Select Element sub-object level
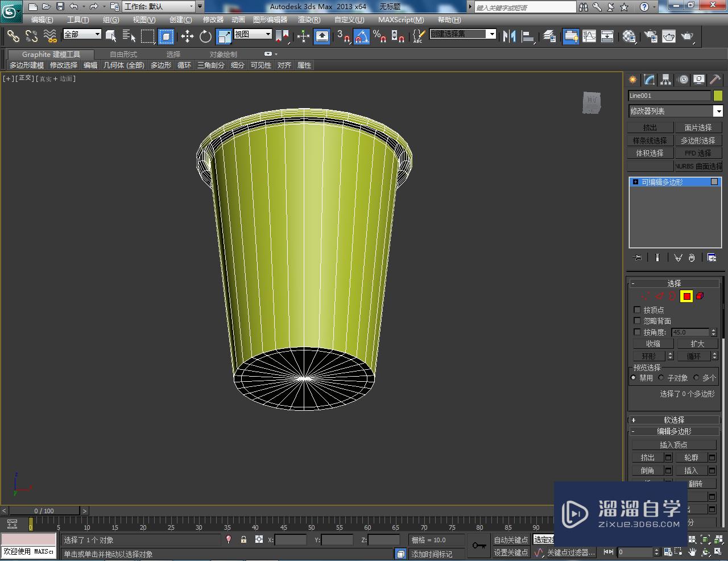The image size is (728, 561). click(700, 296)
